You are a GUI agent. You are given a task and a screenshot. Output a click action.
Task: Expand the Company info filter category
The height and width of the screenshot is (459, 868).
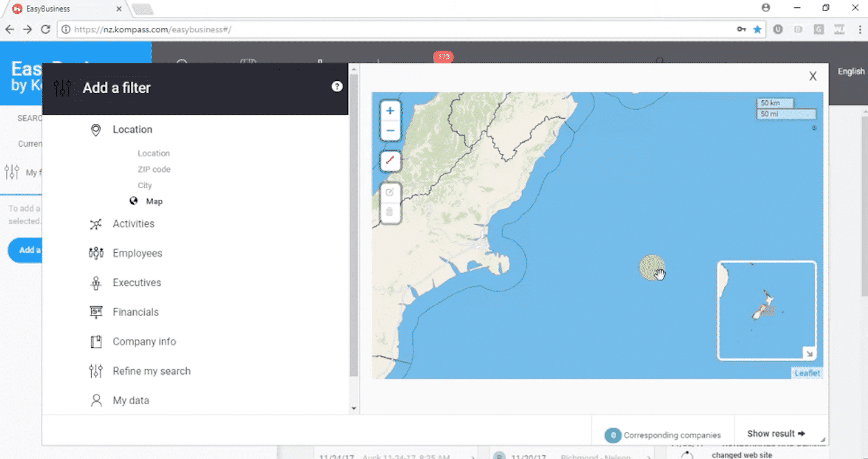(144, 341)
